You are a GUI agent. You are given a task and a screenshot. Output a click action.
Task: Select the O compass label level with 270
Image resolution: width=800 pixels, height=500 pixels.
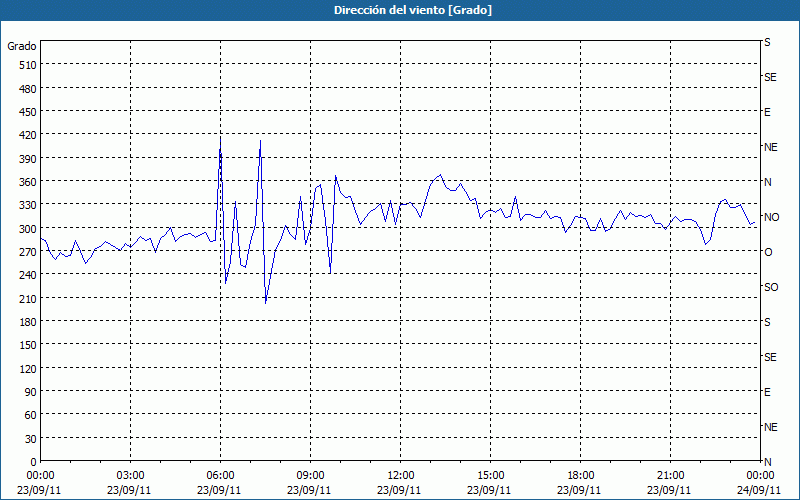coord(768,252)
